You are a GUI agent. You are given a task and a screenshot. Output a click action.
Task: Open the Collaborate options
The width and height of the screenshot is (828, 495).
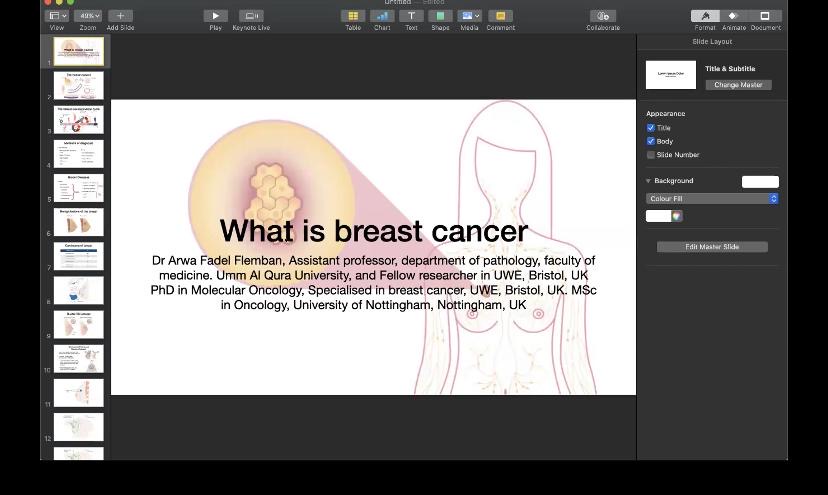coord(603,16)
